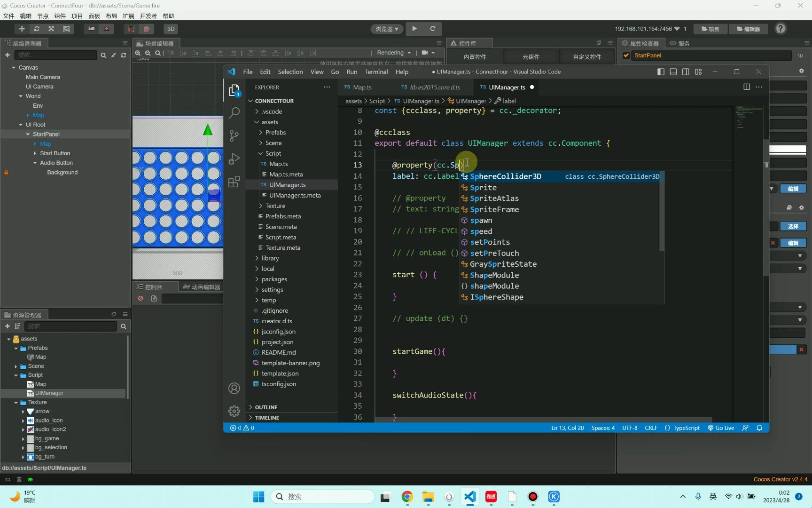Viewport: 812px width, 508px height.
Task: Click Cocos refresh preview button
Action: pos(433,29)
